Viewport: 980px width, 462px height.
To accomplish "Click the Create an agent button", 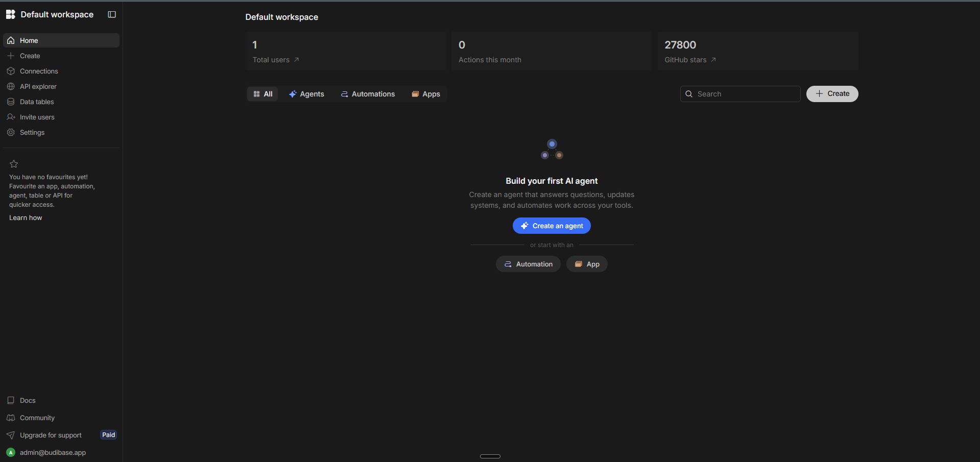I will point(552,226).
